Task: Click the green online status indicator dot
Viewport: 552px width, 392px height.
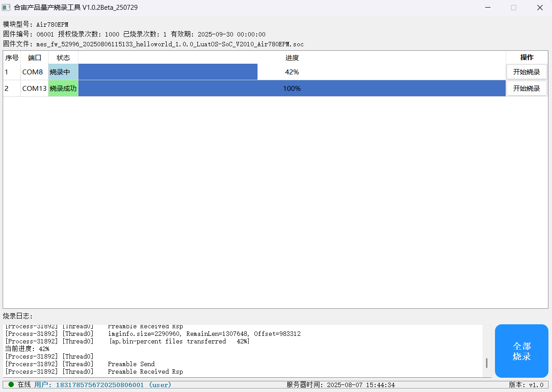Action: pyautogui.click(x=11, y=384)
